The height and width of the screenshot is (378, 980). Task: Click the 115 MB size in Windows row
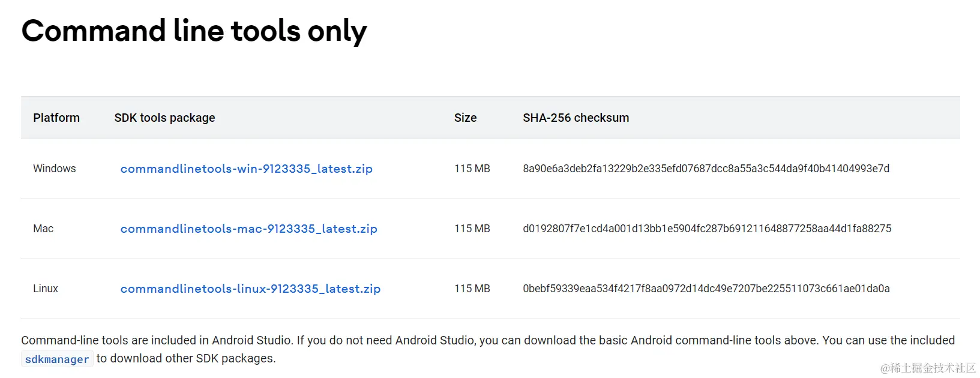point(472,169)
